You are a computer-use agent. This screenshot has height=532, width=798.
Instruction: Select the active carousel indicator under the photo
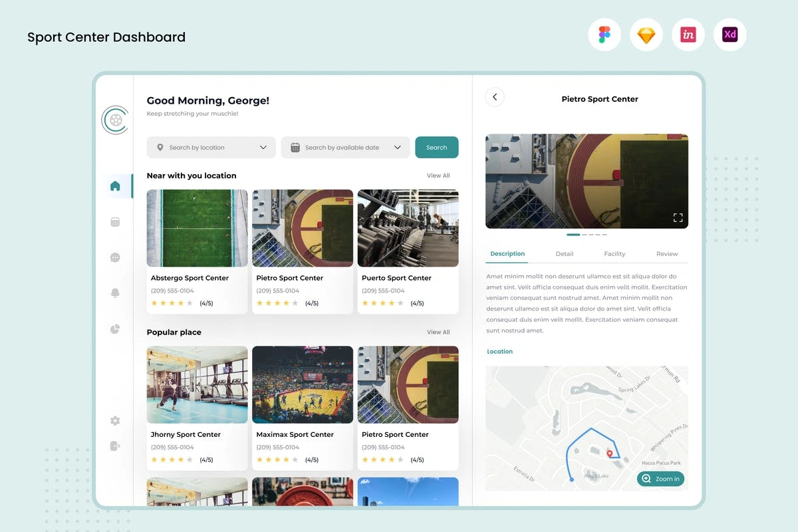point(573,235)
